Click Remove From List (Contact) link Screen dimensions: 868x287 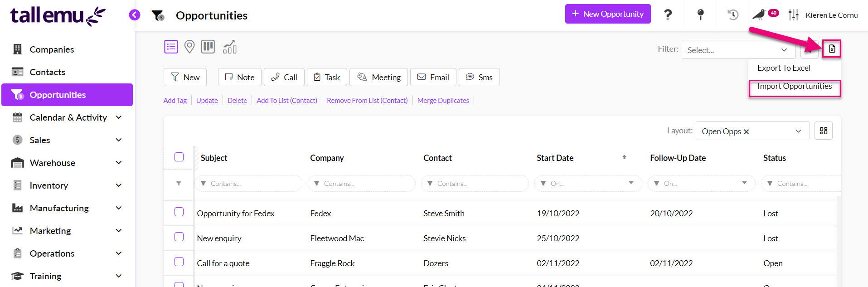(367, 100)
